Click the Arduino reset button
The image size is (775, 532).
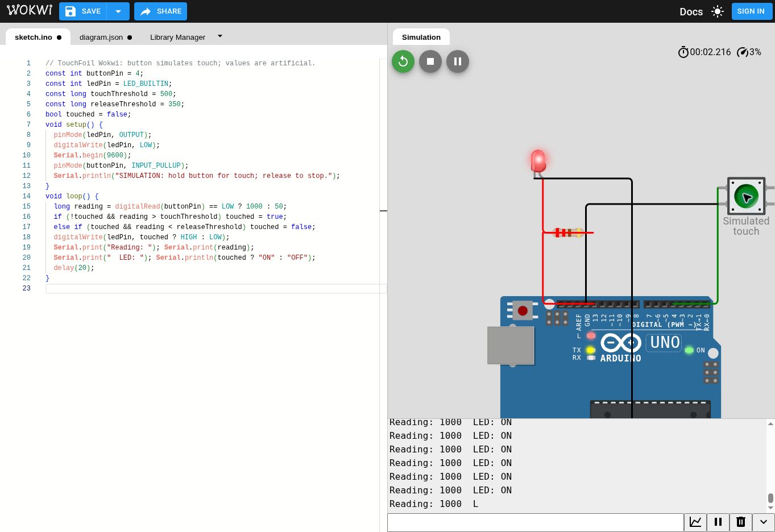[523, 311]
